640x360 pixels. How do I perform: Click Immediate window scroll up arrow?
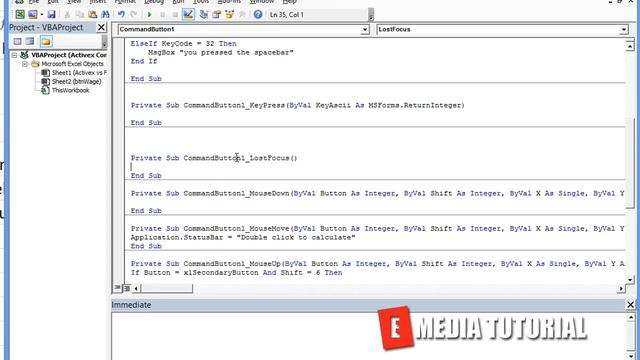[x=630, y=318]
